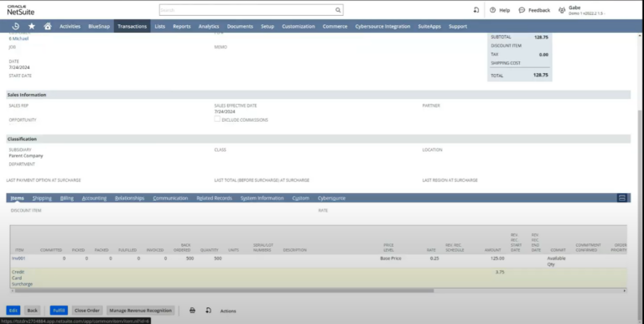Click the scroll right arrow of items table
644x324 pixels.
click(624, 290)
